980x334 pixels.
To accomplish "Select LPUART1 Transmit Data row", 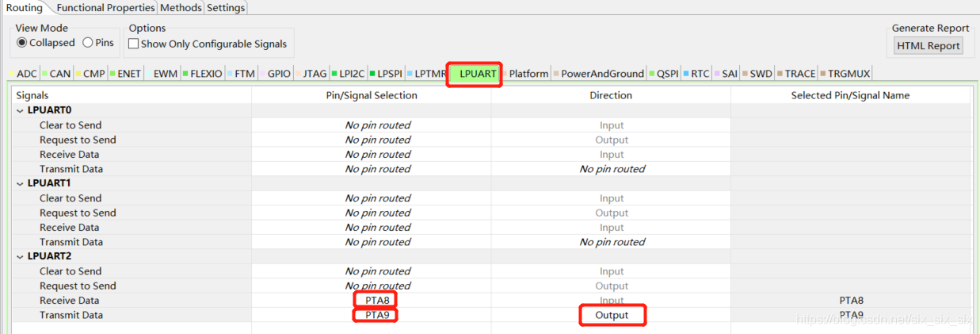I will (490, 242).
